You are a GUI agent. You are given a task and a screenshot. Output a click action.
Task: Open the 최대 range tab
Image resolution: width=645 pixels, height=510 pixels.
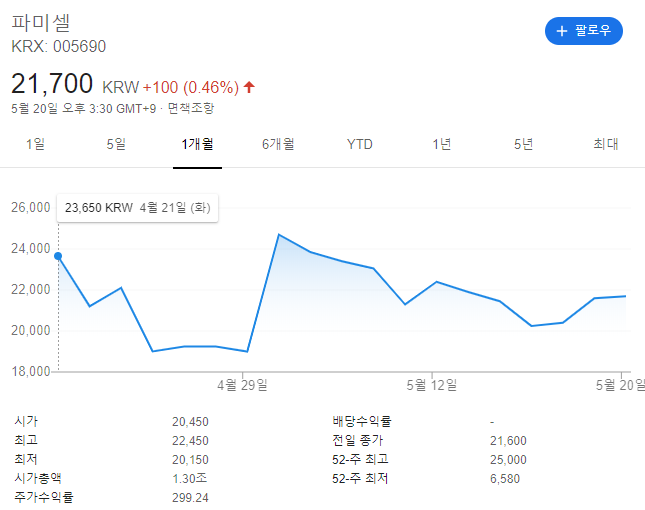(606, 144)
